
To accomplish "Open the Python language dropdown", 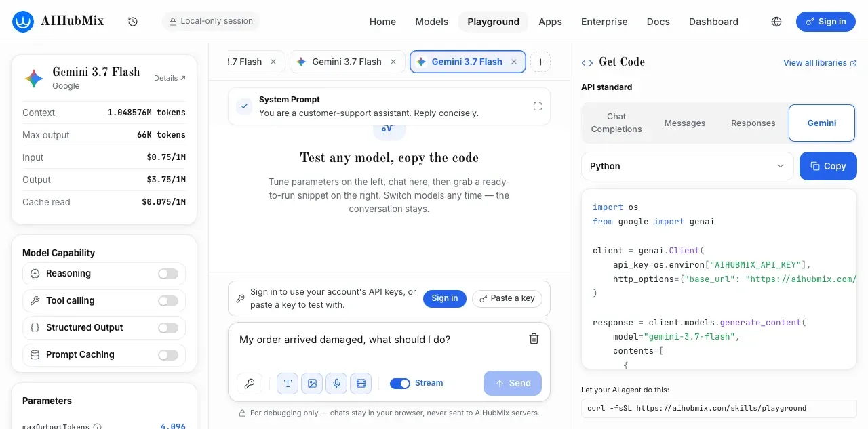I will click(687, 166).
